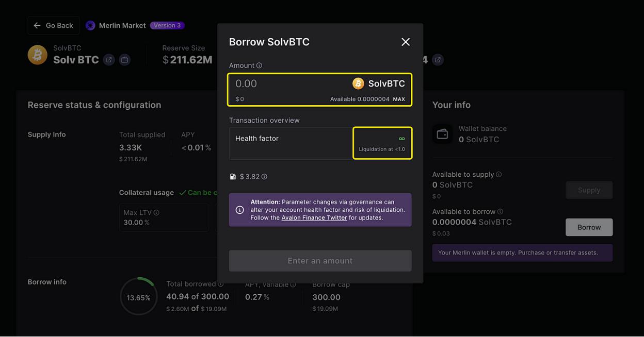Click the Enter an amount button
This screenshot has width=644, height=337.
[x=320, y=261]
